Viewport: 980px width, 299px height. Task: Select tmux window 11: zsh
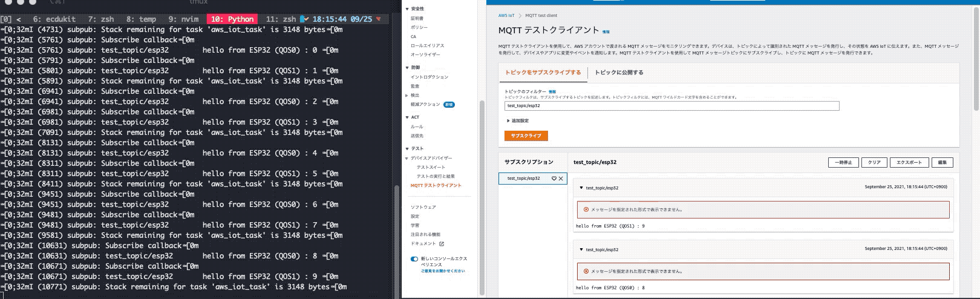(281, 19)
